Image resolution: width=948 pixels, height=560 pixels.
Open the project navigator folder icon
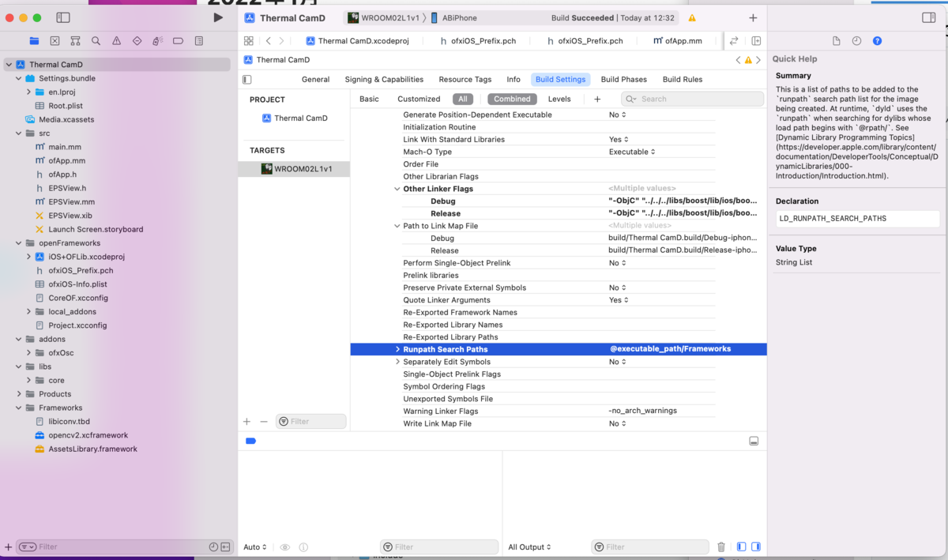pyautogui.click(x=34, y=41)
